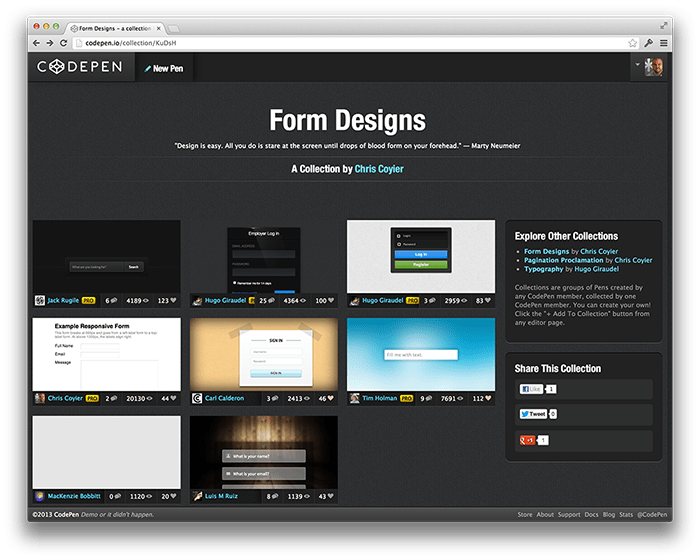
Task: Click the wrench extension icon
Action: (649, 43)
